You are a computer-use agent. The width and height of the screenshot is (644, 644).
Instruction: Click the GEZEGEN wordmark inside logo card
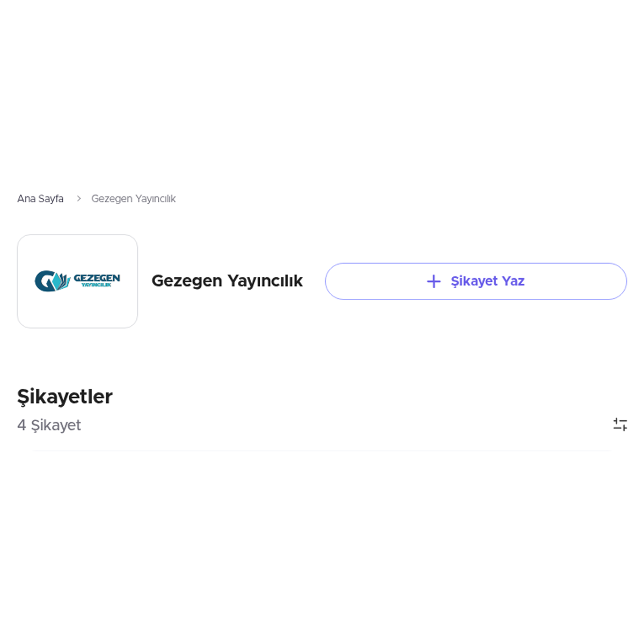(x=97, y=278)
